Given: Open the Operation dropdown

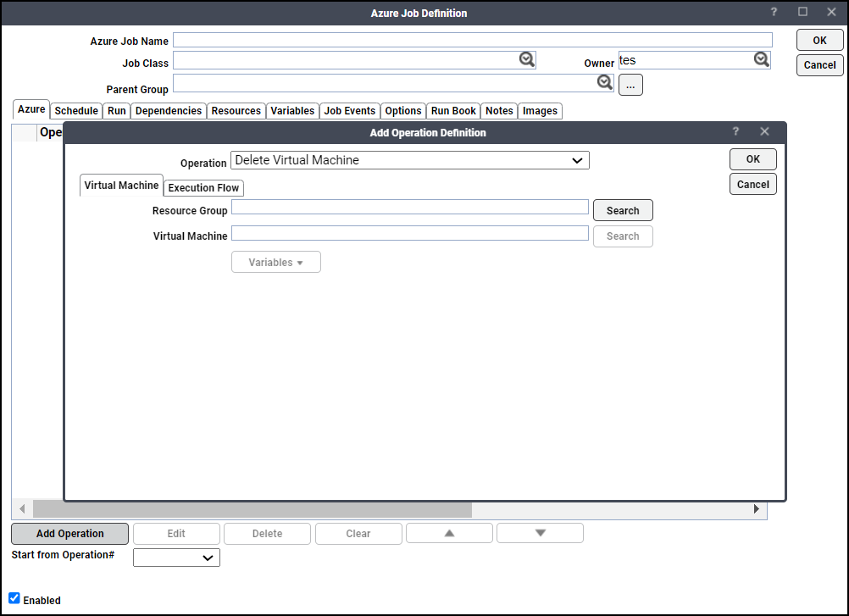Looking at the screenshot, I should (410, 160).
